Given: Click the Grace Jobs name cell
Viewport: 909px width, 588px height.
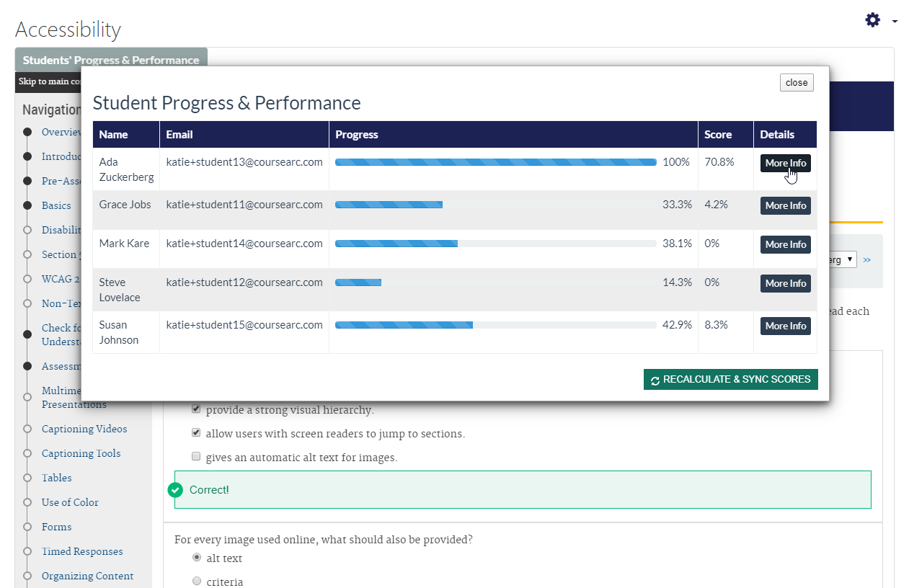Looking at the screenshot, I should click(126, 210).
